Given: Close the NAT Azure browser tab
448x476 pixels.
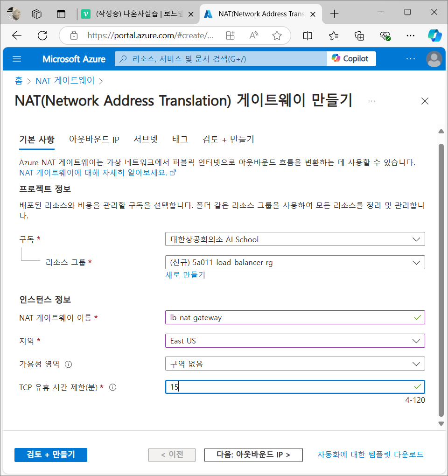Looking at the screenshot, I should pos(313,14).
